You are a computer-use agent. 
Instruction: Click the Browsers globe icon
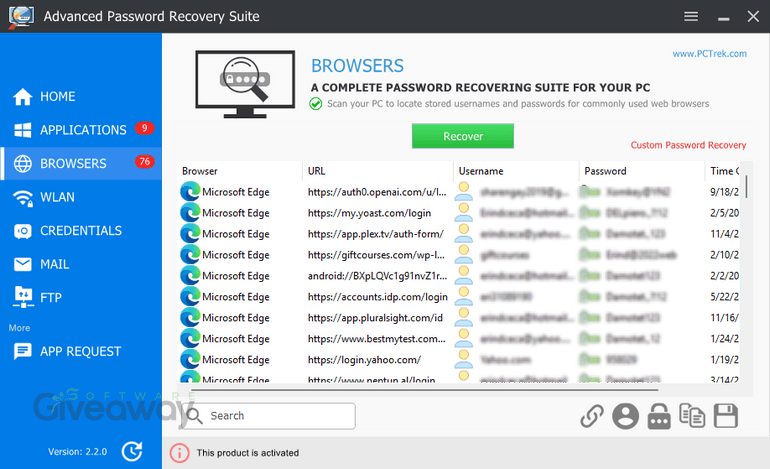[23, 164]
